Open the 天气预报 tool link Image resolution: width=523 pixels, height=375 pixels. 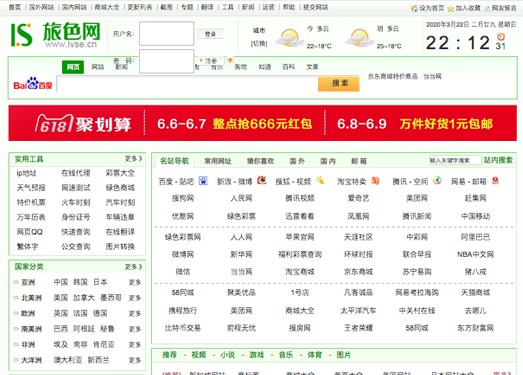tap(31, 188)
